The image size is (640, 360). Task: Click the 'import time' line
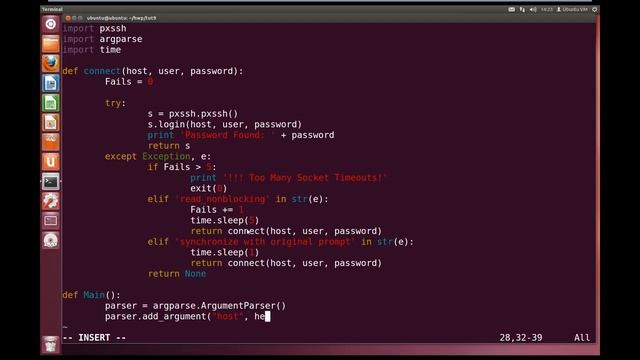92,50
